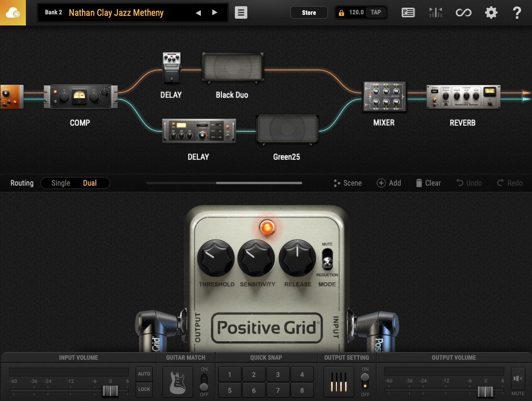The height and width of the screenshot is (401, 532).
Task: Click the Bank 2 label
Action: coord(53,12)
